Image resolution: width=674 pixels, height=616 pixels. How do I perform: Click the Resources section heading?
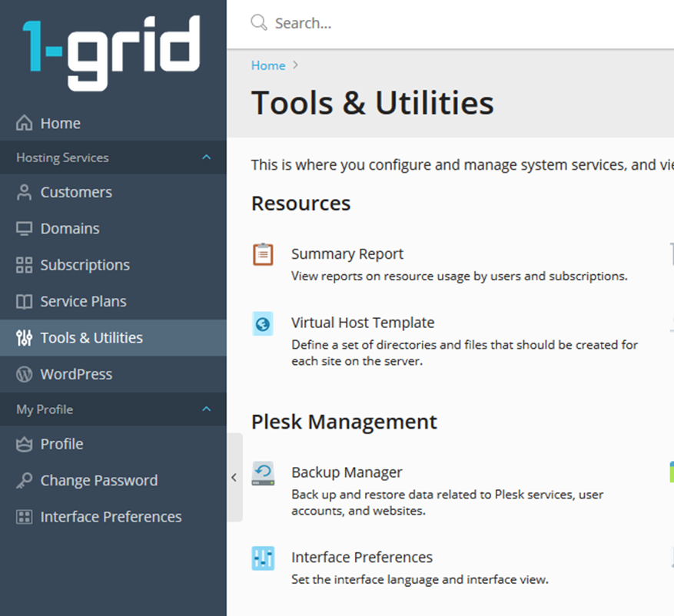[301, 204]
